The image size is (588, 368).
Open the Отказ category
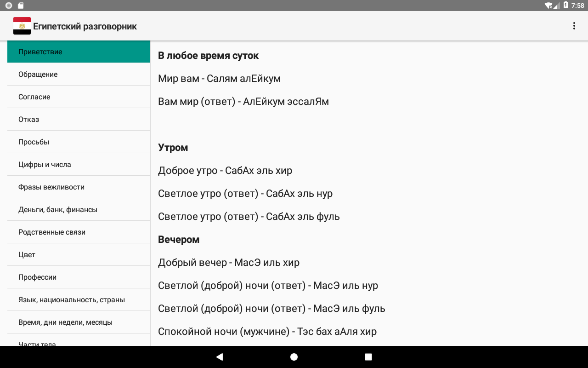point(79,119)
